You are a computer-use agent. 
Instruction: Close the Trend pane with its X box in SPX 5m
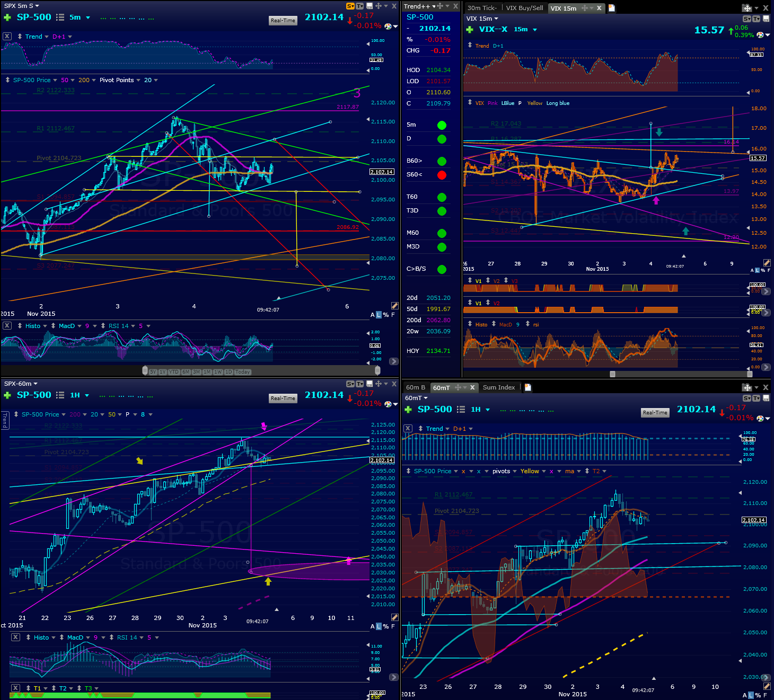[7, 37]
